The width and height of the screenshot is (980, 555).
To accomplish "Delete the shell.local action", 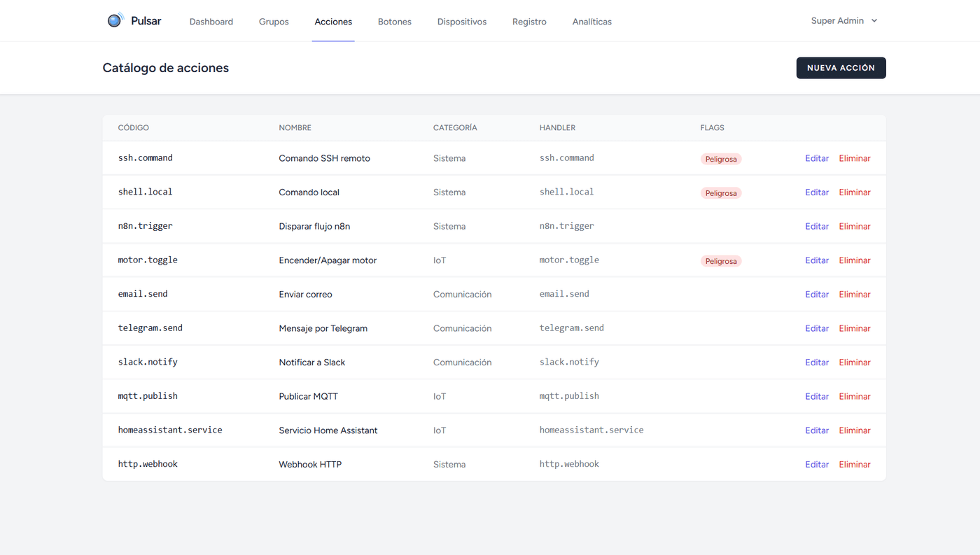I will point(855,192).
